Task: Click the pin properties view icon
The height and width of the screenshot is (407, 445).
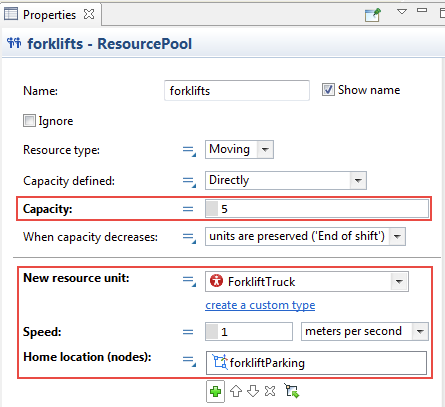Action: coord(373,15)
